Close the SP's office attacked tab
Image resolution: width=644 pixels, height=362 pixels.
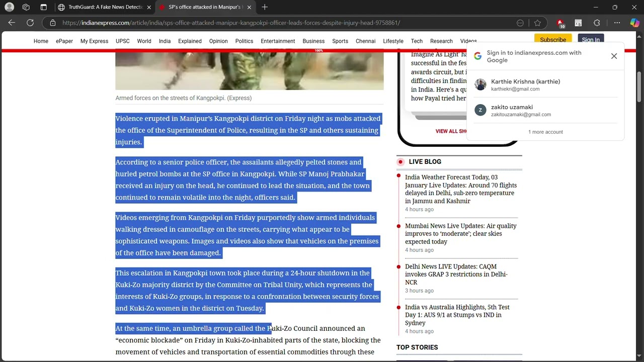click(249, 7)
